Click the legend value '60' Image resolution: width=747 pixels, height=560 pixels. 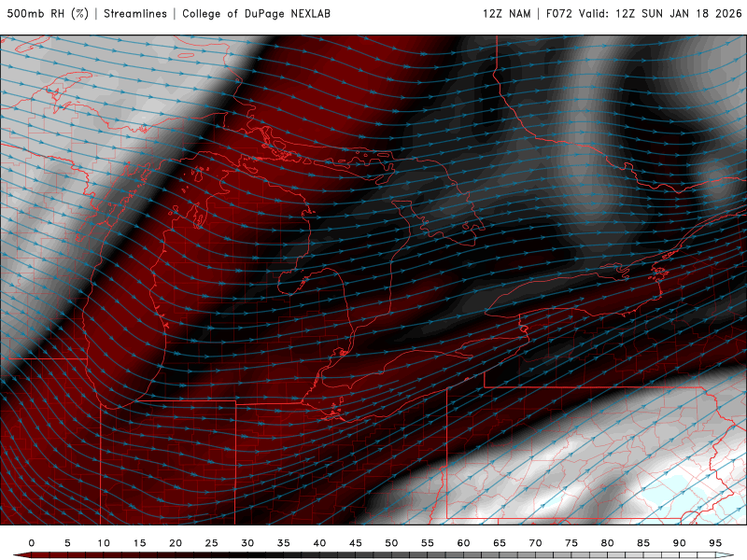(463, 543)
